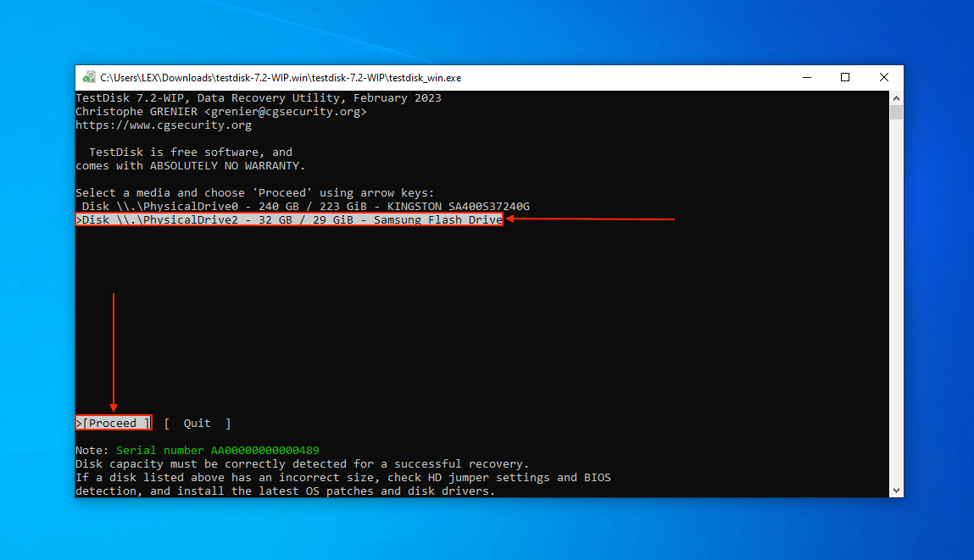Viewport: 974px width, 560px height.
Task: Choose the Quit option
Action: pyautogui.click(x=198, y=424)
